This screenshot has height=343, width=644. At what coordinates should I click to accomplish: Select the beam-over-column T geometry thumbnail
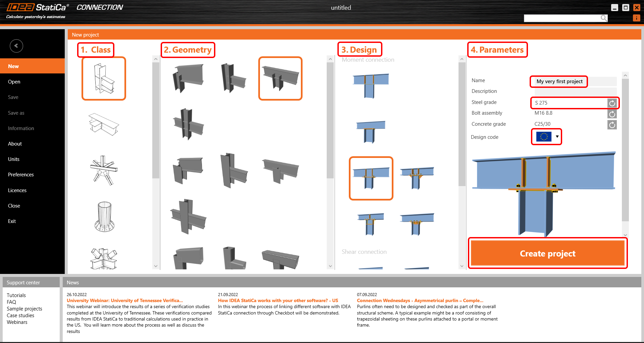tap(280, 78)
